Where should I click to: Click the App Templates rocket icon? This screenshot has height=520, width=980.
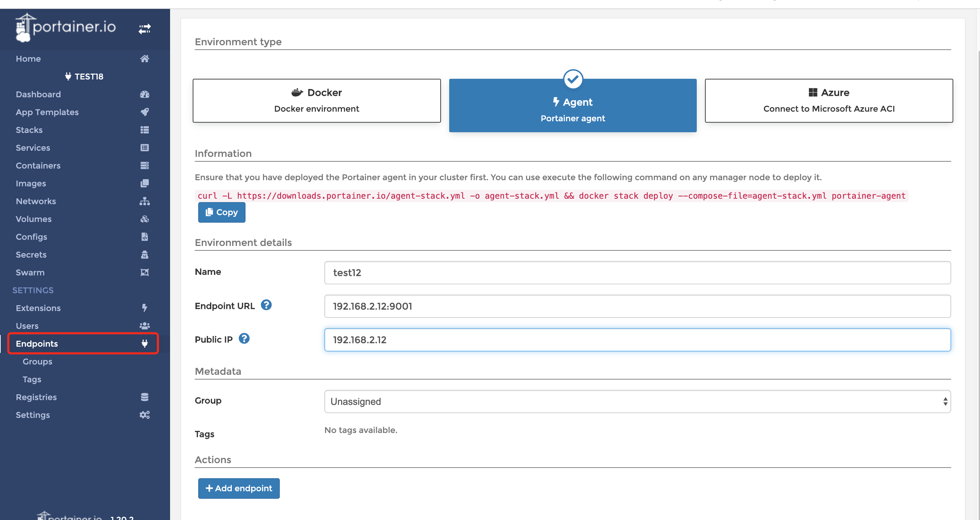tap(145, 112)
